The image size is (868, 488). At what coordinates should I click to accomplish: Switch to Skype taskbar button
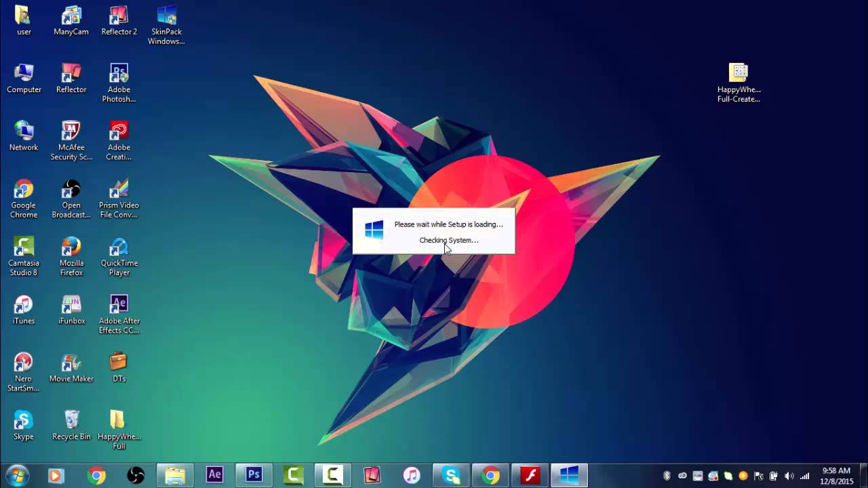pos(452,476)
